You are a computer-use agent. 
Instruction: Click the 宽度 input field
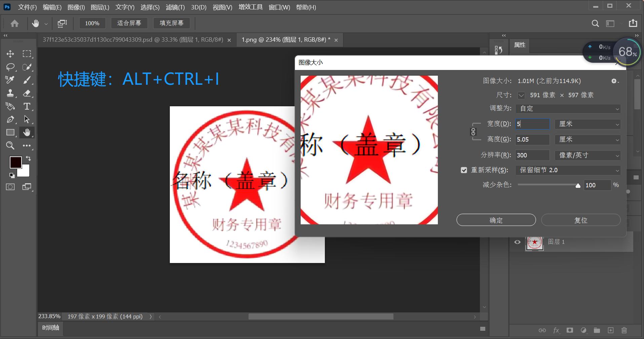tap(532, 124)
